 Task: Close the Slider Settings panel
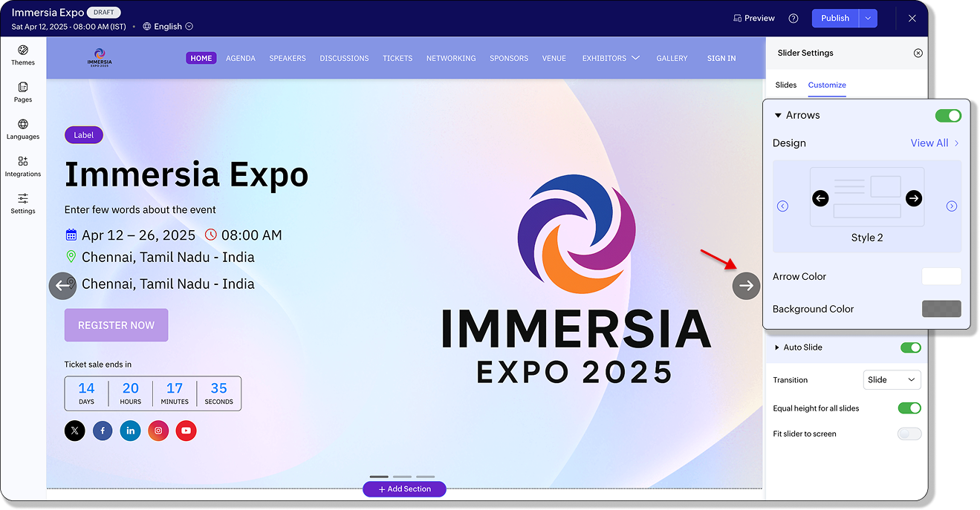[918, 53]
